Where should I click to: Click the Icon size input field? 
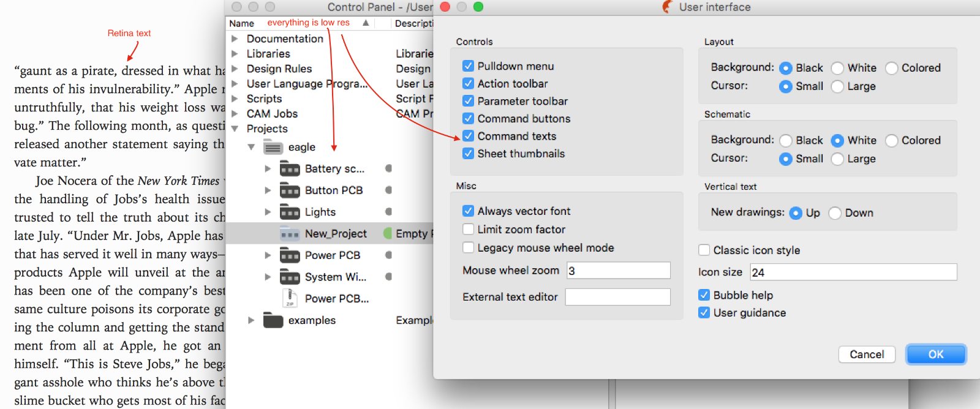[854, 272]
